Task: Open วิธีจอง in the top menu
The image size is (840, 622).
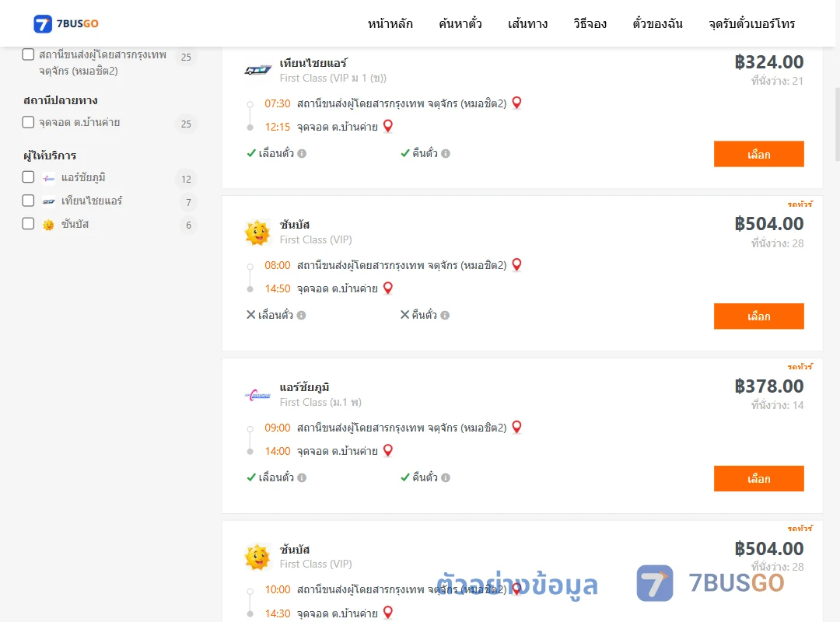Action: pyautogui.click(x=590, y=23)
